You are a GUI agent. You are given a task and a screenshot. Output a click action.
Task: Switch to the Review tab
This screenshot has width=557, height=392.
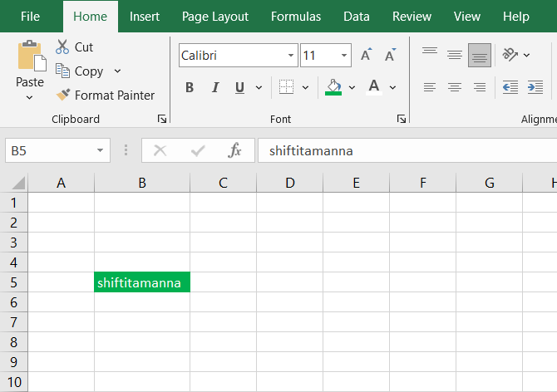412,17
